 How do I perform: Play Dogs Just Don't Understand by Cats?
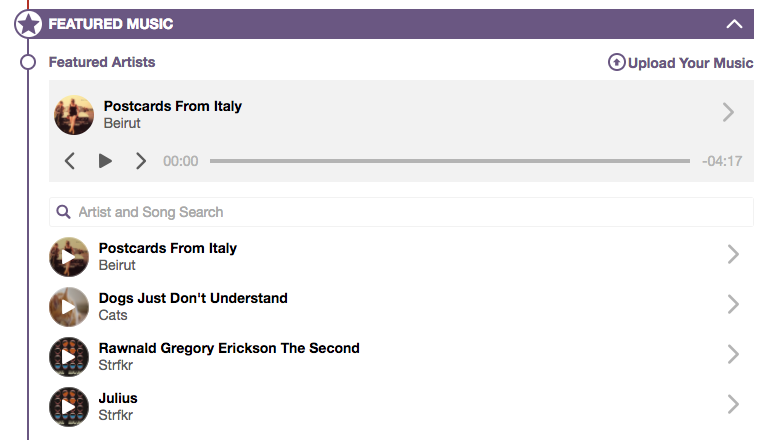click(69, 307)
